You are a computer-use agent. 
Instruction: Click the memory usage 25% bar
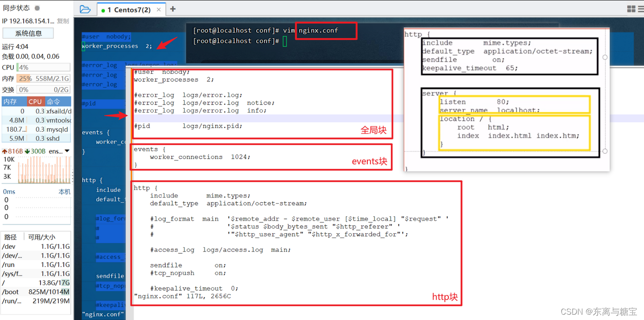click(x=24, y=78)
